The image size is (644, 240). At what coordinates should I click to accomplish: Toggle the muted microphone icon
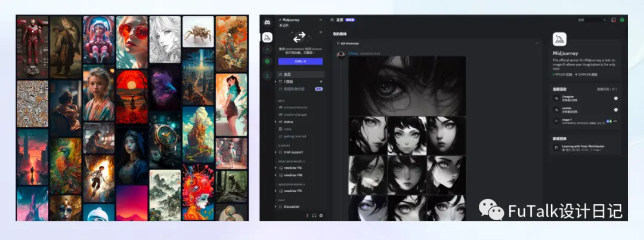point(307,216)
